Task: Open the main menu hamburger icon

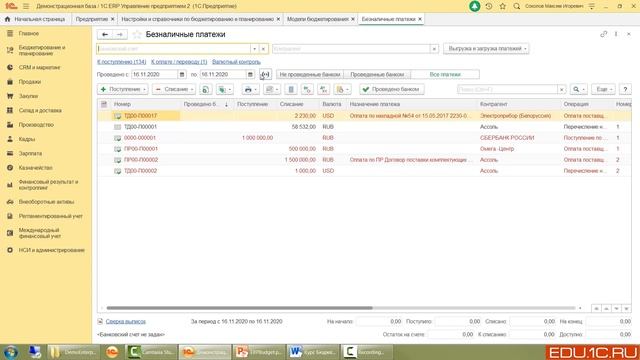Action: coord(26,6)
